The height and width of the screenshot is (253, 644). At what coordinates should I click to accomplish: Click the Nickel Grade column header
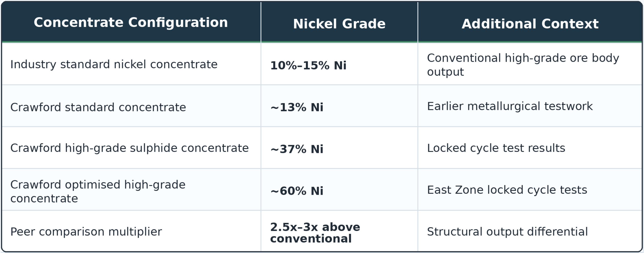pos(339,24)
